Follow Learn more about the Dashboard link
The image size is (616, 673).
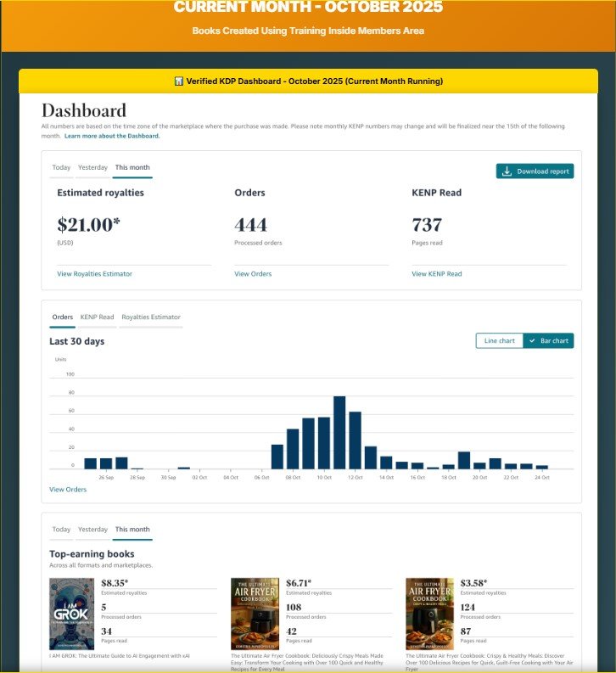[x=112, y=136]
